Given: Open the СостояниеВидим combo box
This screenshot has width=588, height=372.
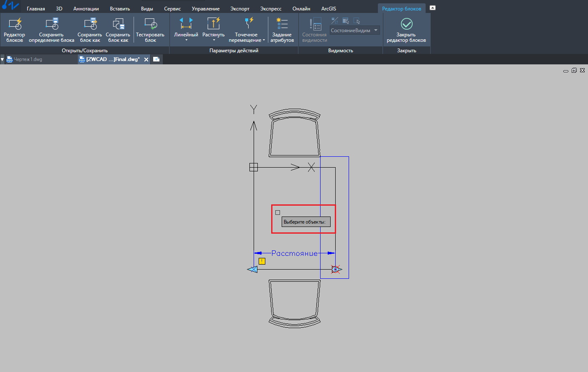Looking at the screenshot, I should [x=354, y=31].
